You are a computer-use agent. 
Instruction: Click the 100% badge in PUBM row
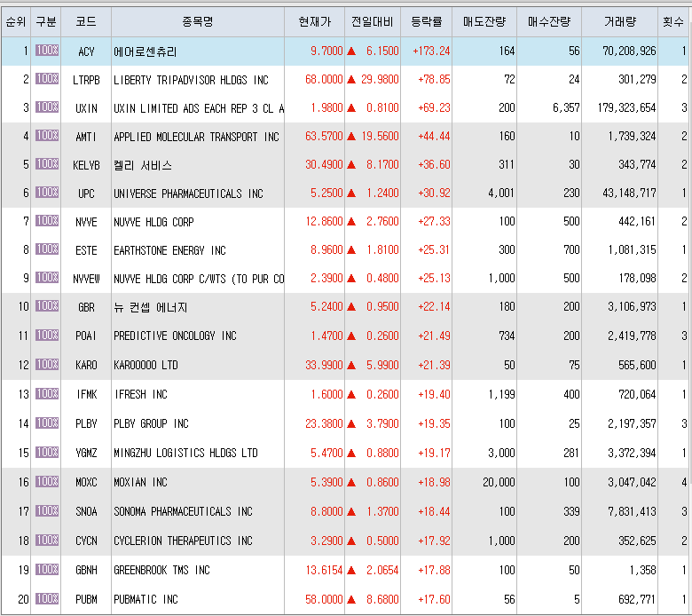47,599
